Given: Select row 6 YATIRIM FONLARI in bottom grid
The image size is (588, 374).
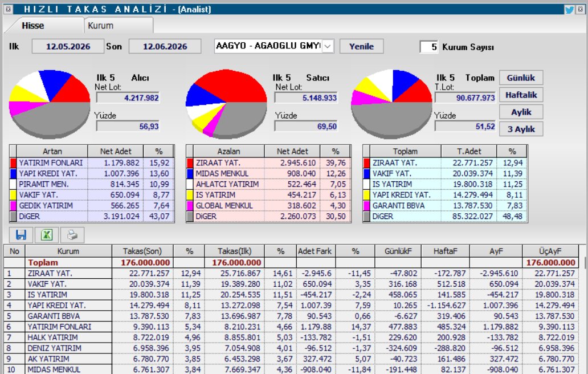Looking at the screenshot, I should click(x=291, y=327).
